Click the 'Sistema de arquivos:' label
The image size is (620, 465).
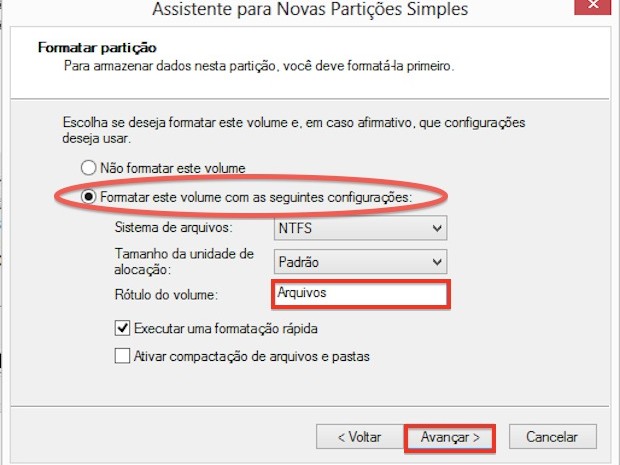point(171,228)
